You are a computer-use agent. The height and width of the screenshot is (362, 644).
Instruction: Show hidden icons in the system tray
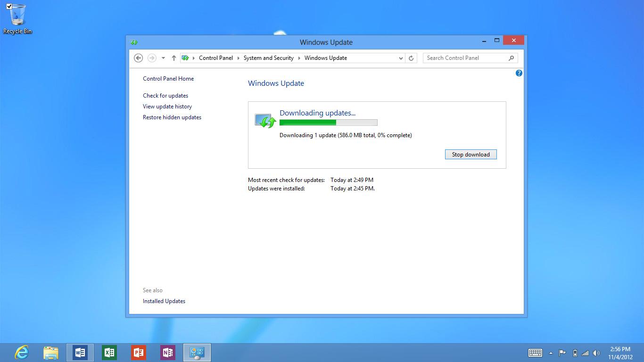click(x=551, y=353)
